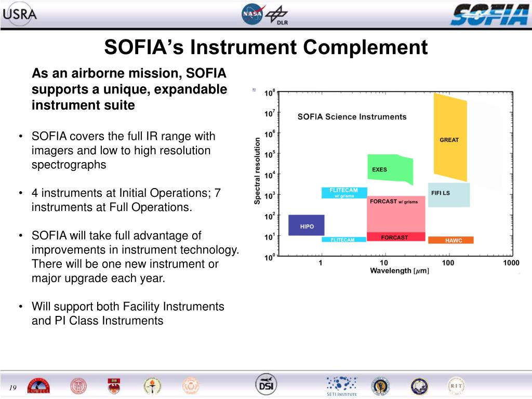Click the torch seal logo in footer
Viewport: 532px width, 399px height.
152,386
